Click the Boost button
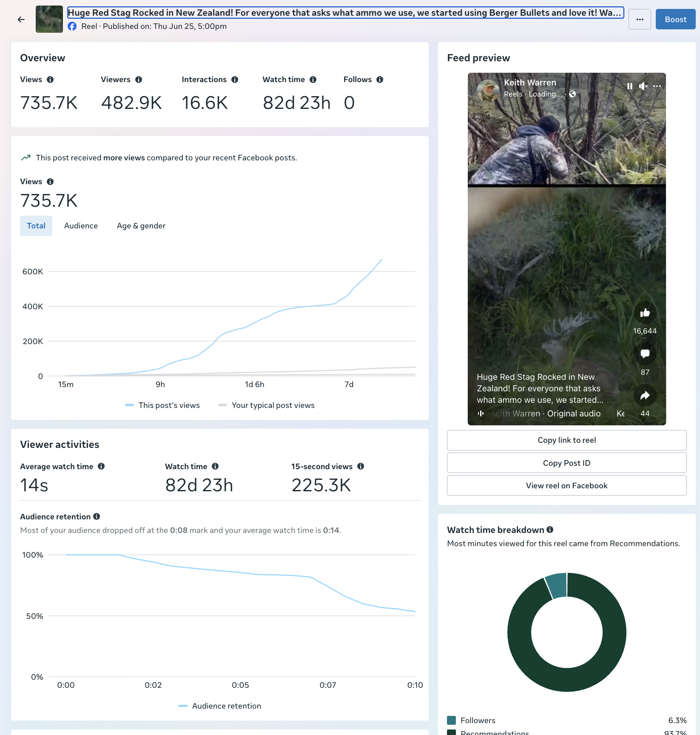 click(676, 20)
